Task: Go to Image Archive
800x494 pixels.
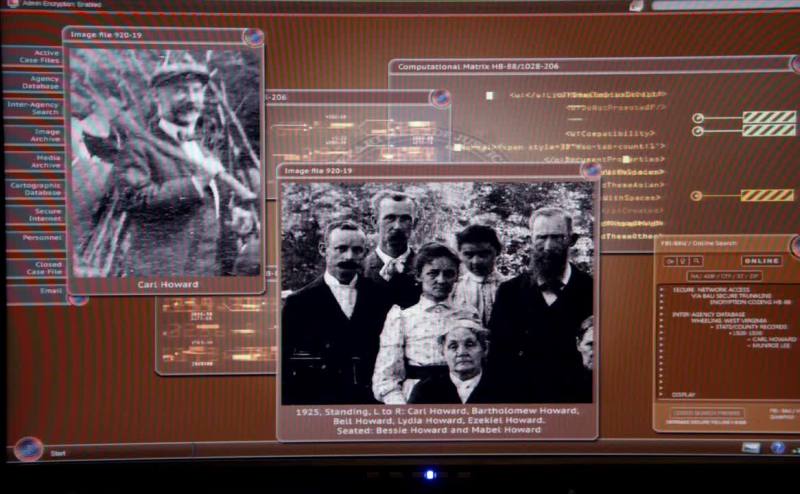Action: click(40, 134)
